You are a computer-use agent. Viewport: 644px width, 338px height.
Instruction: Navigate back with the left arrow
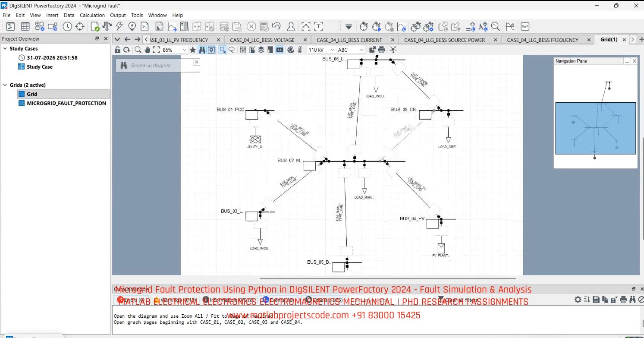tap(127, 39)
